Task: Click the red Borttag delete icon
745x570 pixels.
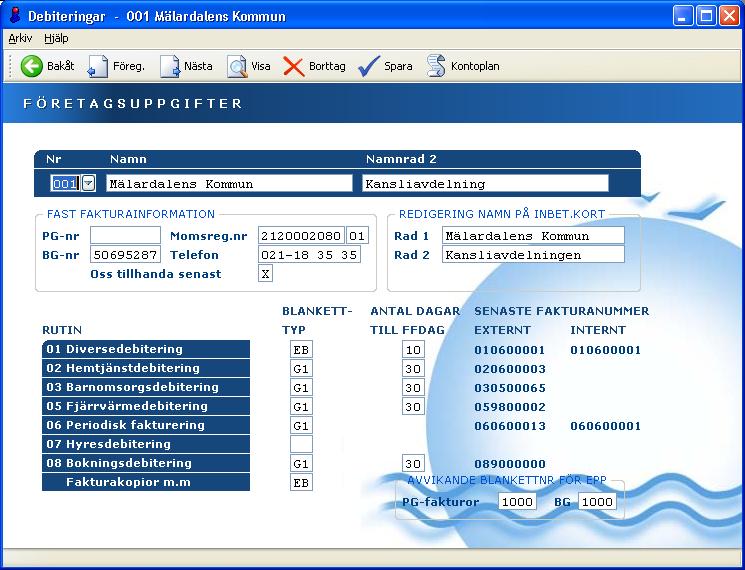Action: pyautogui.click(x=294, y=66)
